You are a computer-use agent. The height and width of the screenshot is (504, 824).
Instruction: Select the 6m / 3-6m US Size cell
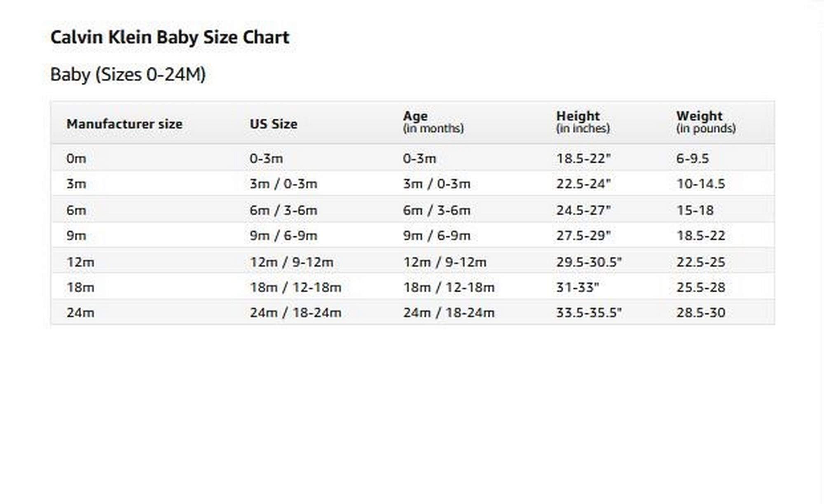(x=283, y=210)
